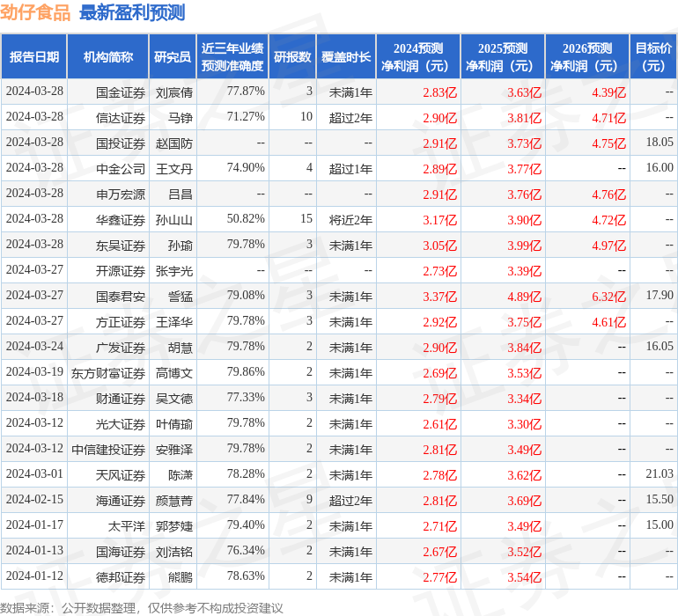Click the 数据来源 footnote text
The width and height of the screenshot is (678, 616).
point(142,608)
